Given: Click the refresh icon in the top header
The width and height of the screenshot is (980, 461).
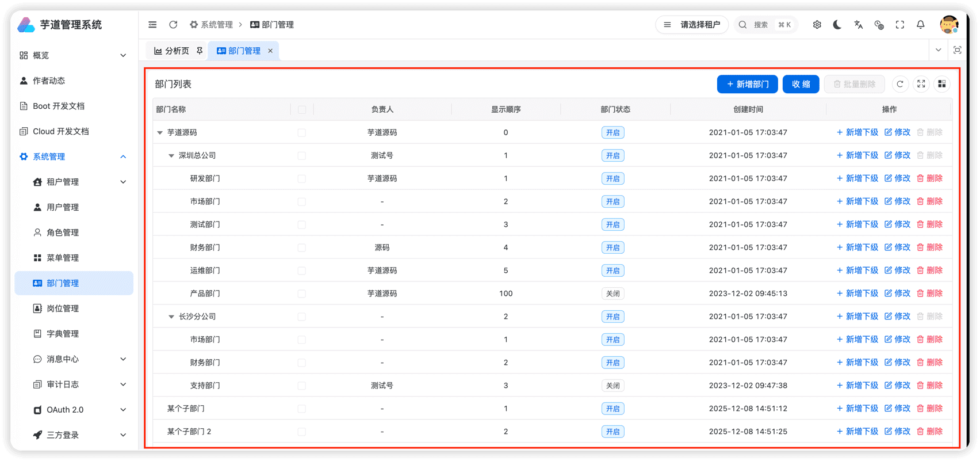Looking at the screenshot, I should (x=173, y=25).
